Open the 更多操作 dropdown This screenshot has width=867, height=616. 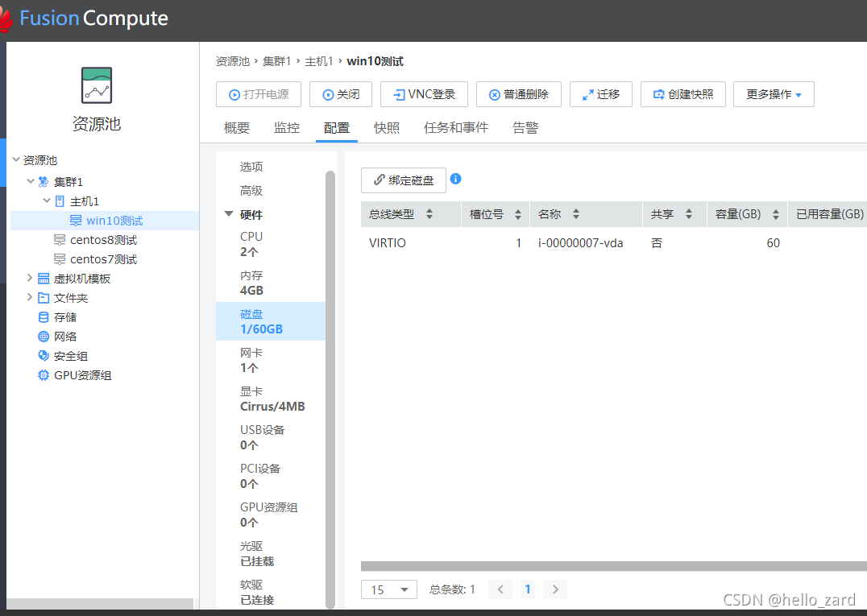[x=774, y=94]
